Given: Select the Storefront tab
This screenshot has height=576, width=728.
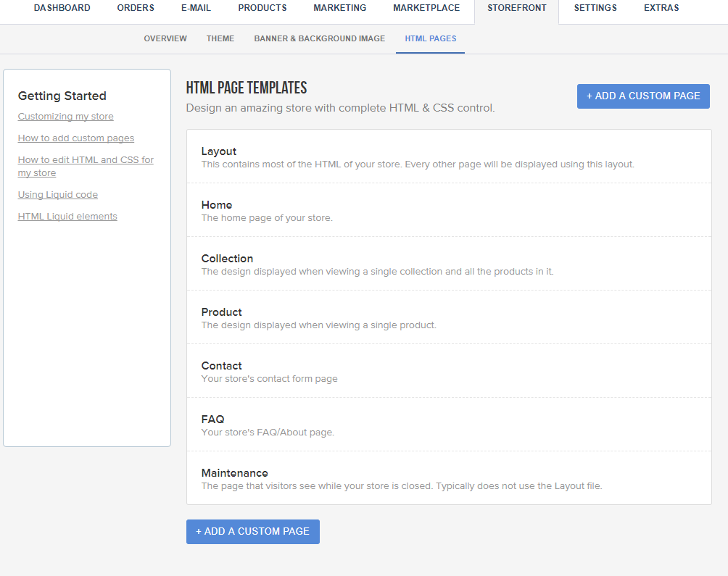Looking at the screenshot, I should [517, 8].
